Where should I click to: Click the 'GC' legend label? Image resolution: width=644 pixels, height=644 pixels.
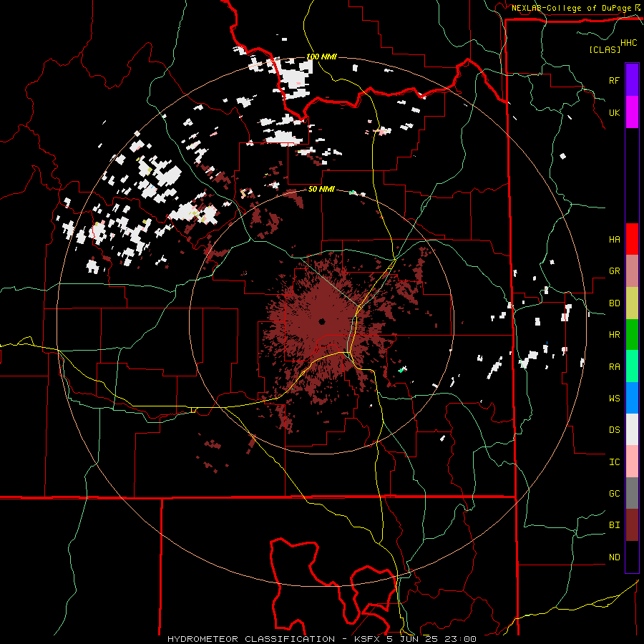coord(614,494)
